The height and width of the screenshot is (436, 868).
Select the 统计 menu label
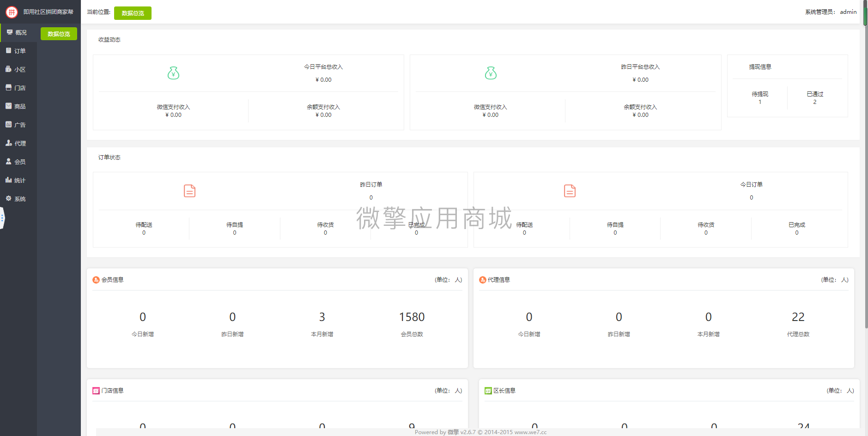pos(20,181)
